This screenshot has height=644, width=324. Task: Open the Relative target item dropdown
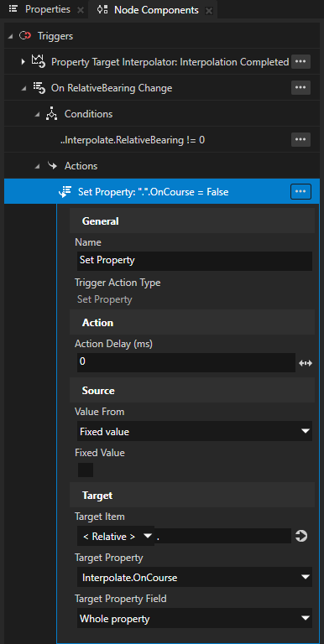116,536
